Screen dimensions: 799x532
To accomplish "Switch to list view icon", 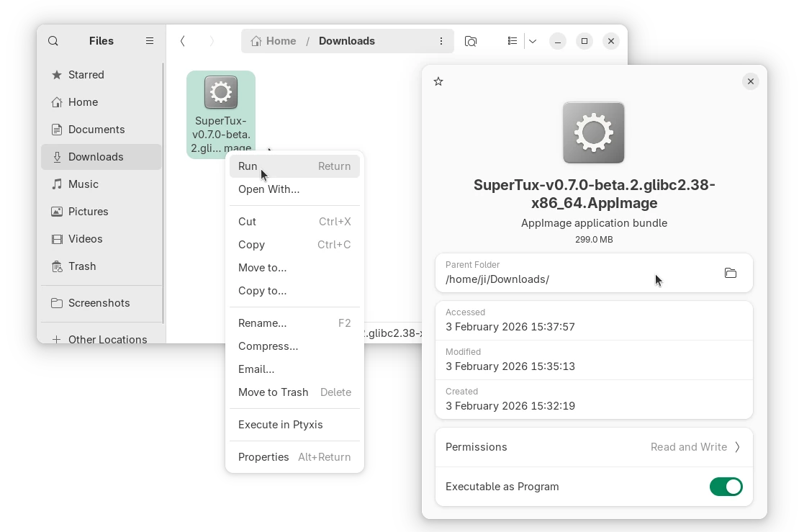I will (513, 41).
